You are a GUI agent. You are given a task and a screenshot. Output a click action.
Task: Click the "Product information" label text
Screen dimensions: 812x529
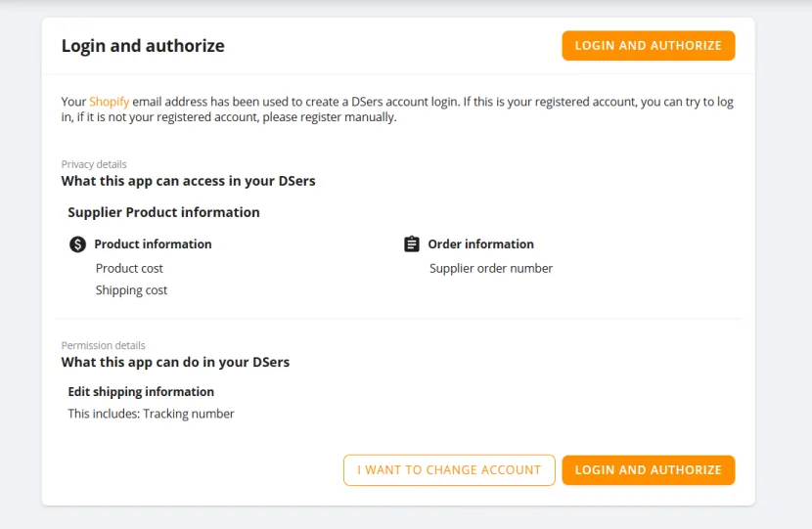(153, 244)
